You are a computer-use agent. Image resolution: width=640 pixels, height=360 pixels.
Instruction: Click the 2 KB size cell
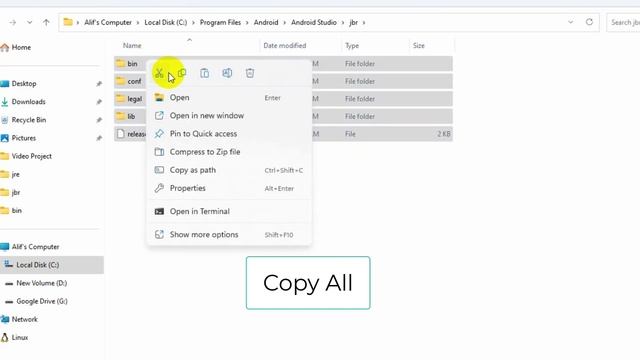point(444,134)
